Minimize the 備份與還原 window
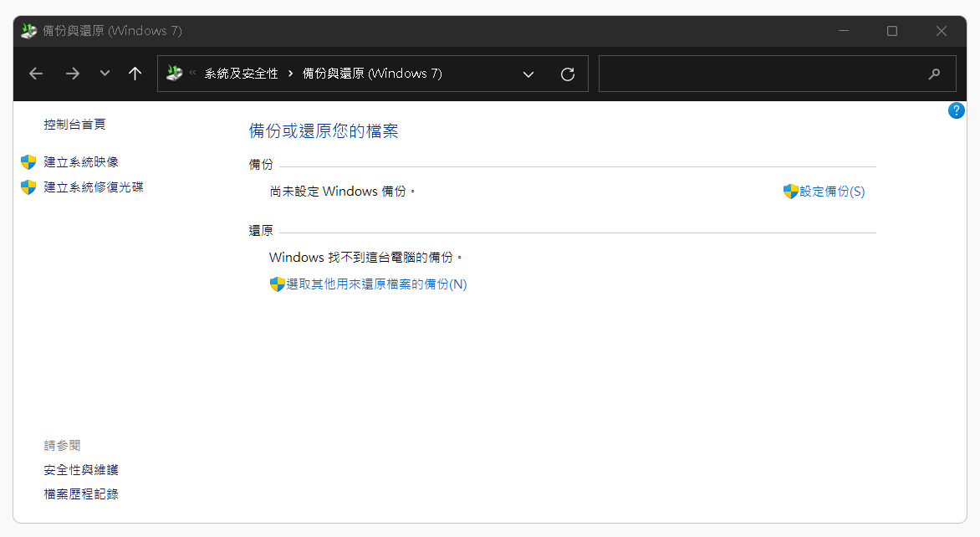Screen dimensions: 980x537 point(844,31)
